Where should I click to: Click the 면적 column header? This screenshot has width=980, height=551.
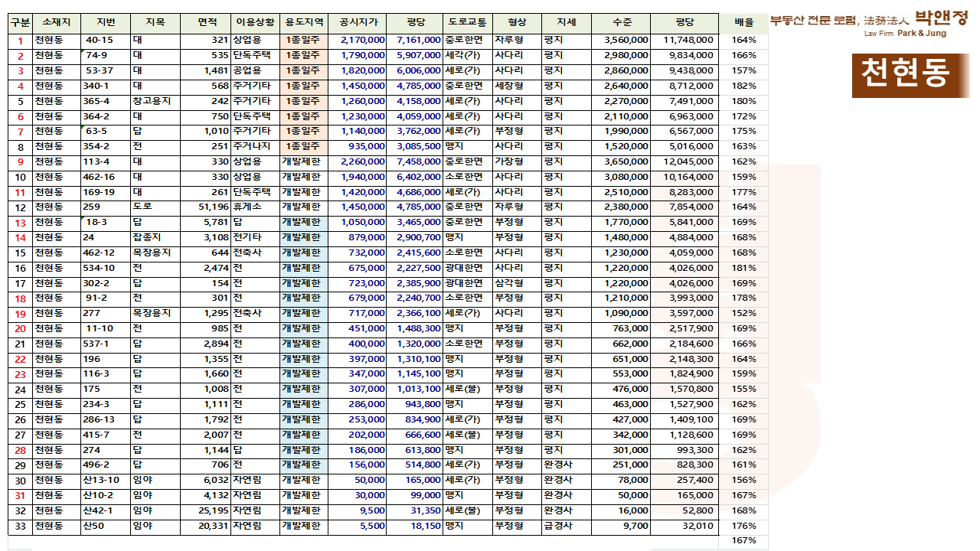(205, 24)
